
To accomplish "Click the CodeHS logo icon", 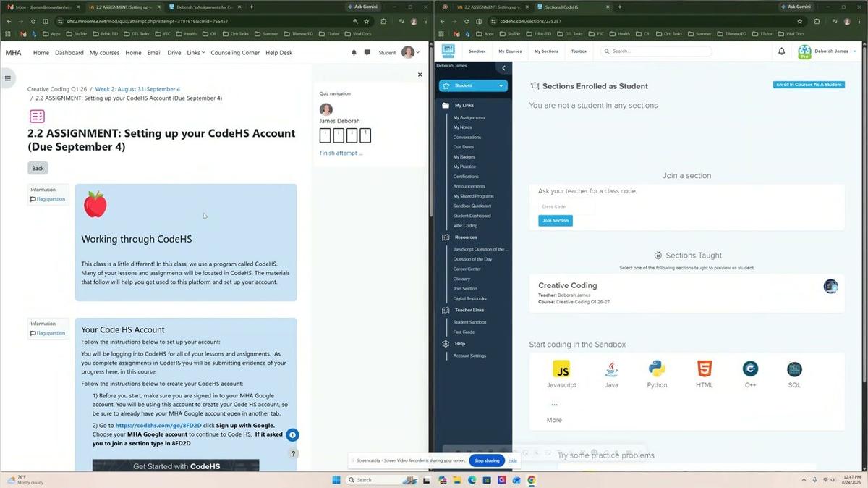I will (x=448, y=51).
